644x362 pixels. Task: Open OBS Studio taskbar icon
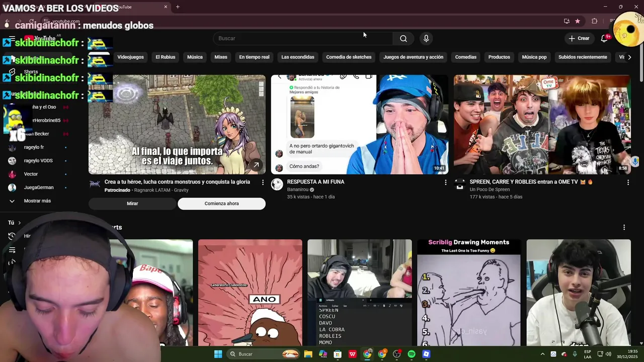click(x=397, y=354)
